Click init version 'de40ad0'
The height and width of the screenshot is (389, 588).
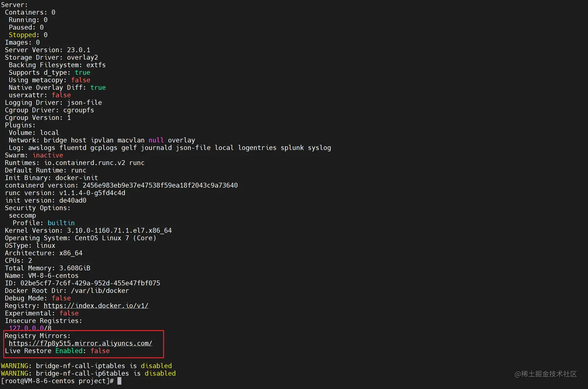(73, 201)
